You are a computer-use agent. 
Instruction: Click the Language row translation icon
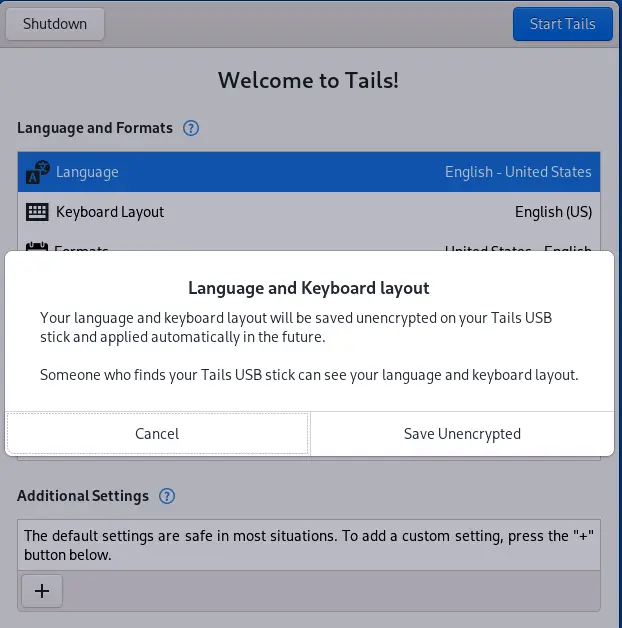click(37, 172)
